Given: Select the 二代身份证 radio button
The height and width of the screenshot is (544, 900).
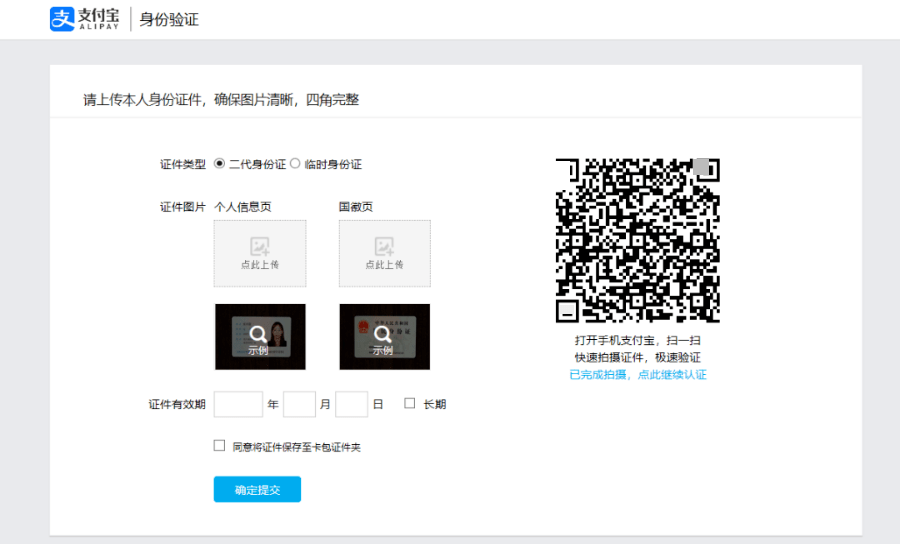Looking at the screenshot, I should point(219,164).
